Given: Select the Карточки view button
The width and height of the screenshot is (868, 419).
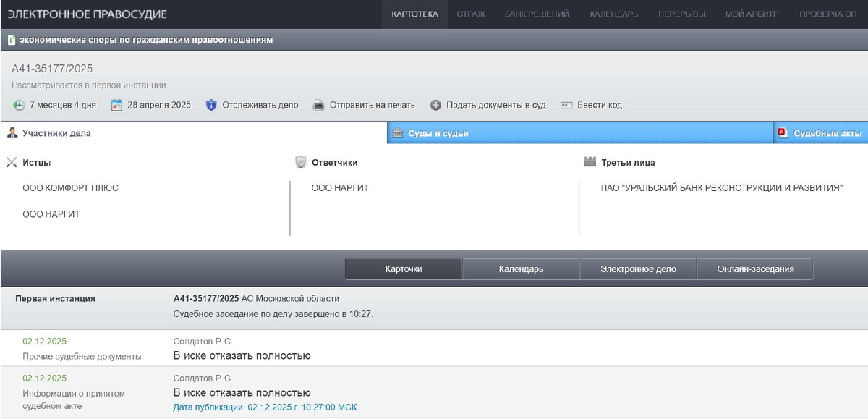Looking at the screenshot, I should pyautogui.click(x=404, y=268).
